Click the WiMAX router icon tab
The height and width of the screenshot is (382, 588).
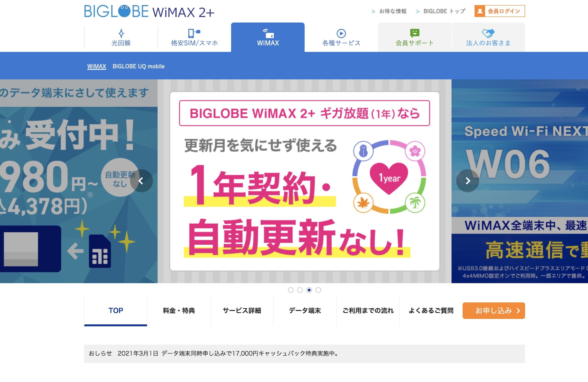click(x=268, y=33)
